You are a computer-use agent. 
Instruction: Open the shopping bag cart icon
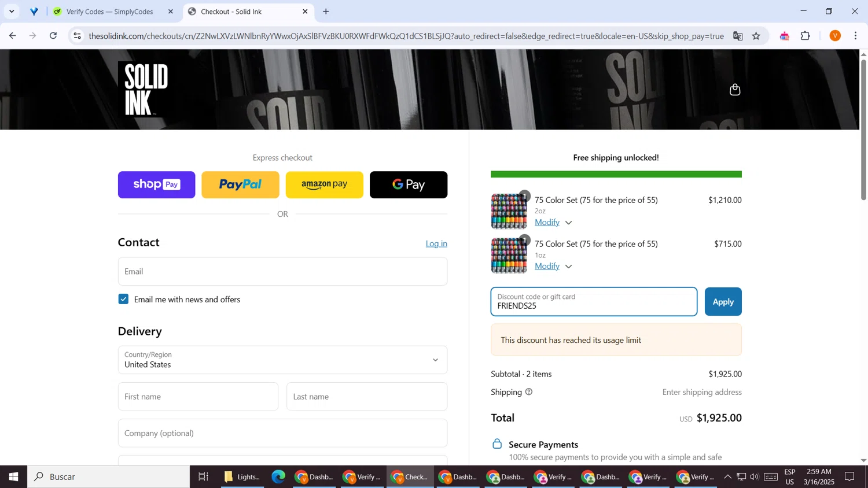pos(735,90)
